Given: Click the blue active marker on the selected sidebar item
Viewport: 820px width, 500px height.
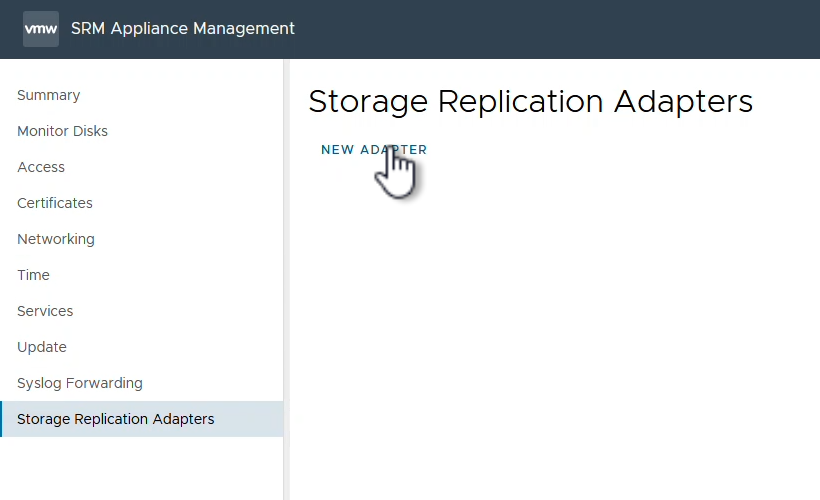Looking at the screenshot, I should click(x=2, y=419).
